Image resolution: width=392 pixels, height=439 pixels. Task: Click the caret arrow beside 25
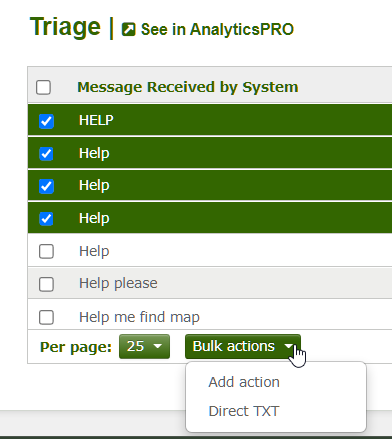click(x=158, y=346)
